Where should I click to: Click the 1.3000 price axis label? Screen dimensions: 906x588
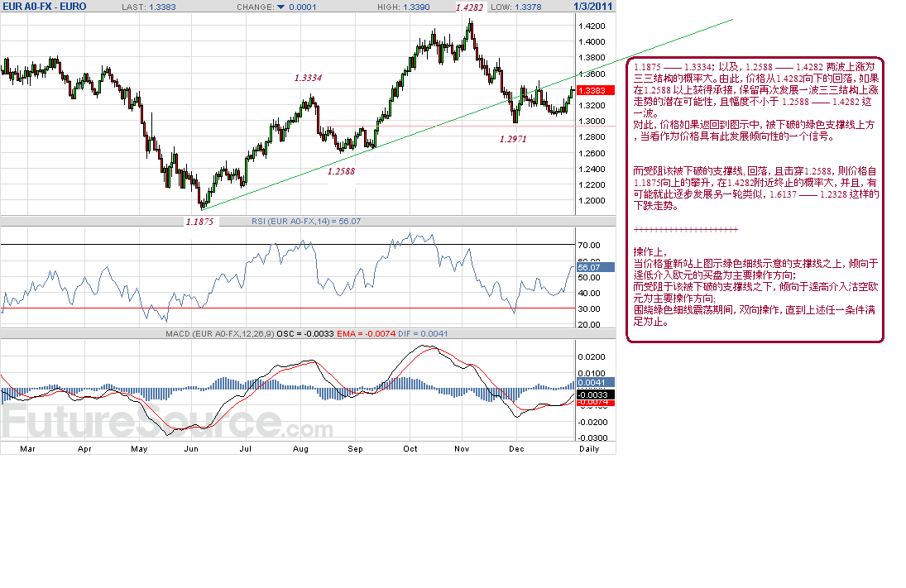click(x=592, y=122)
